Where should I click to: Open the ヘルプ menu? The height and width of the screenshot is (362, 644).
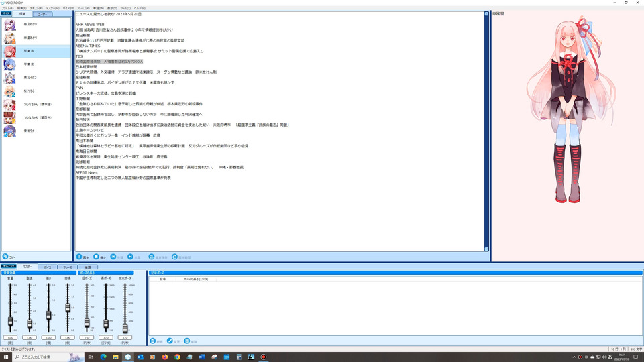pos(140,8)
